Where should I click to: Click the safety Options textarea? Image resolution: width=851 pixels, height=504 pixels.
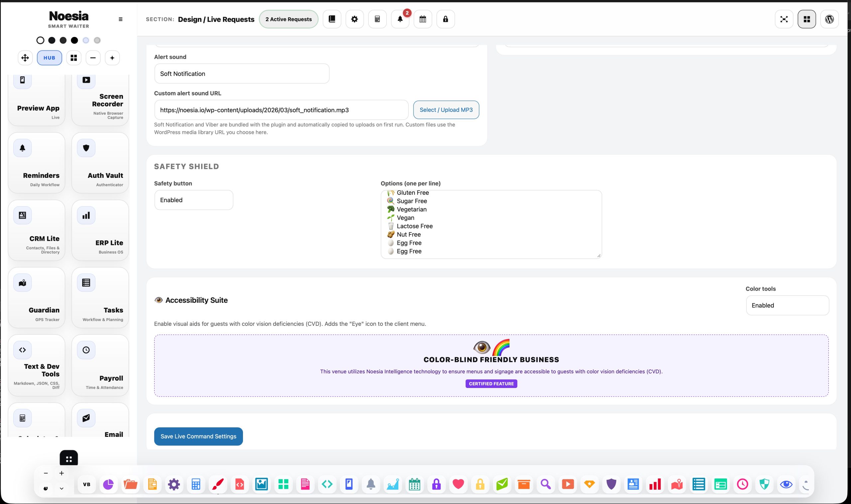pyautogui.click(x=491, y=224)
